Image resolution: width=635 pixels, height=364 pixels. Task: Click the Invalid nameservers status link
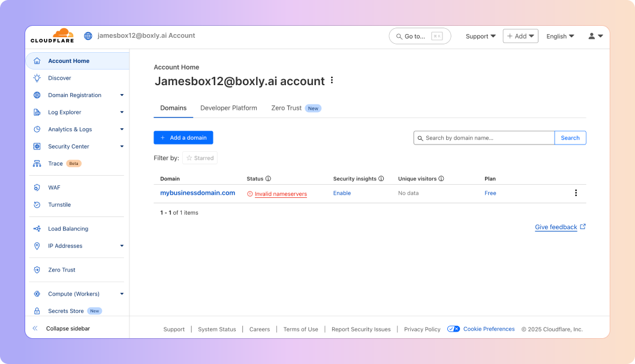(281, 194)
